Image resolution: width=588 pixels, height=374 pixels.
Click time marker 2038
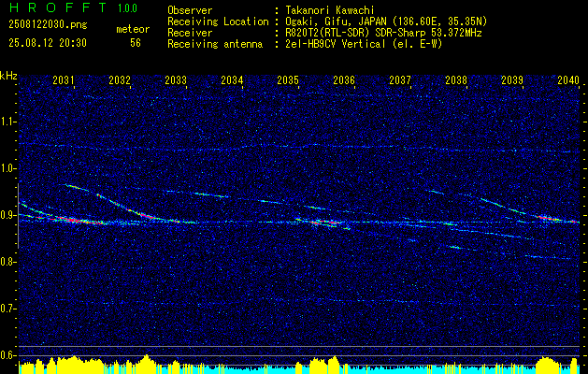[x=456, y=79]
